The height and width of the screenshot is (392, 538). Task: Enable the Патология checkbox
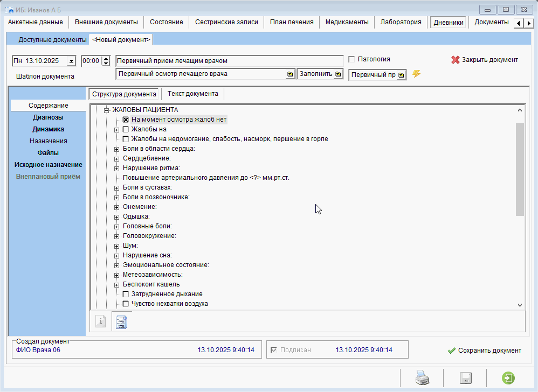point(352,59)
